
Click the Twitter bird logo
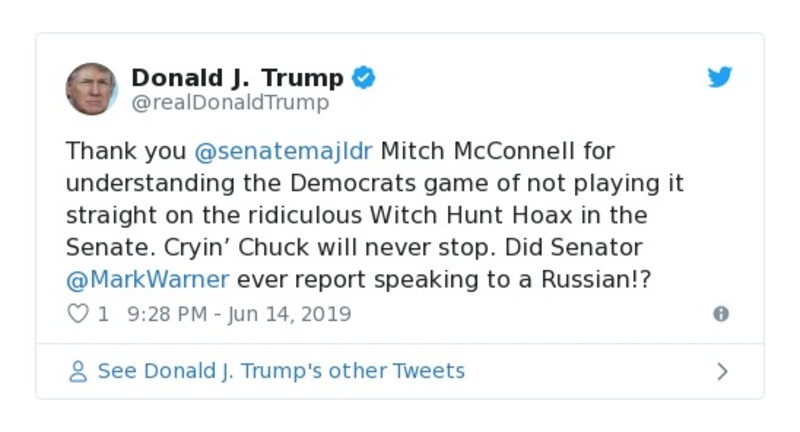[720, 78]
